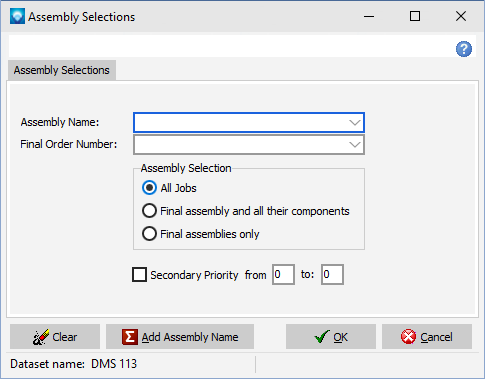Viewport: 485px width, 379px height.
Task: Click the eraser icon on the Clear button
Action: click(x=41, y=337)
